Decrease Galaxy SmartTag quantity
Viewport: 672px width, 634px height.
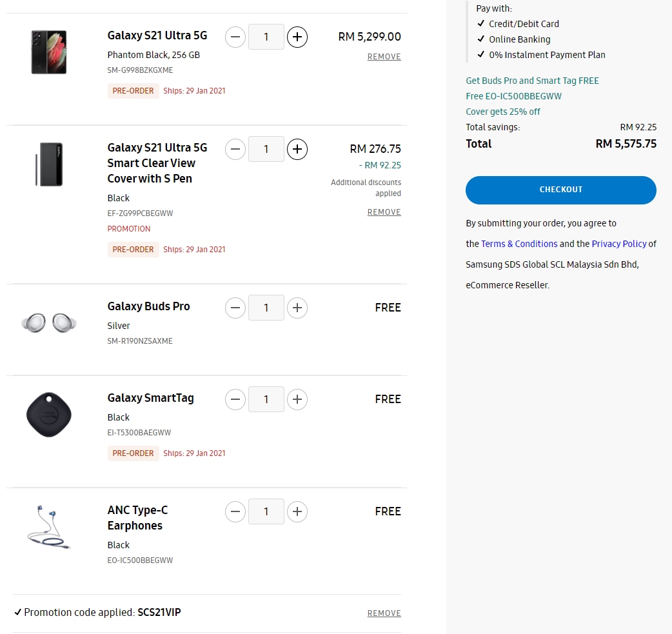[x=235, y=400]
